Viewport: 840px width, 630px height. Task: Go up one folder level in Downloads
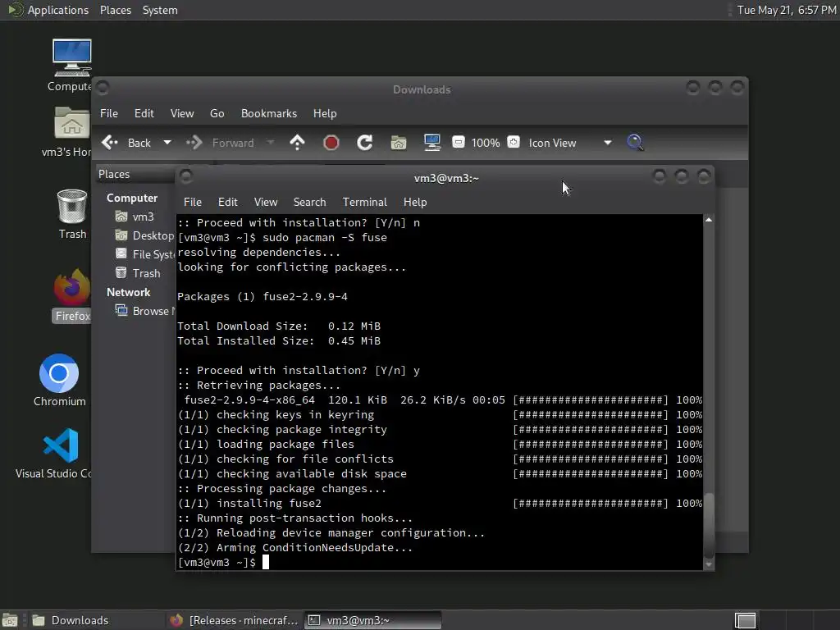[x=297, y=143]
